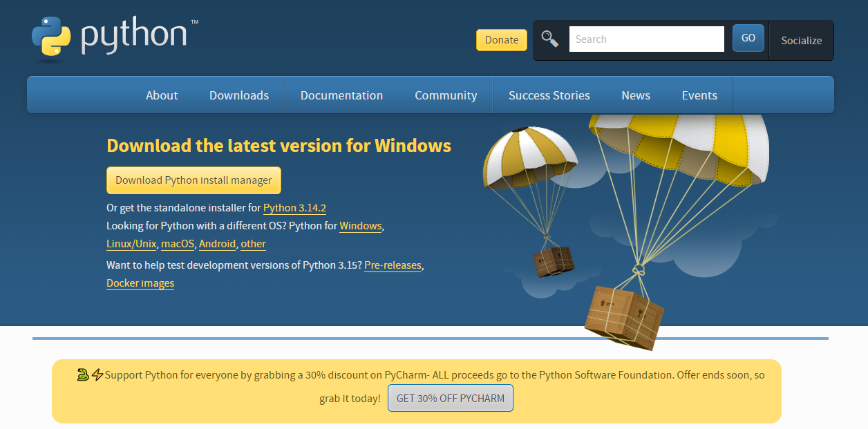Click the magnifying glass search icon
Viewport: 868px width, 429px height.
coord(549,39)
